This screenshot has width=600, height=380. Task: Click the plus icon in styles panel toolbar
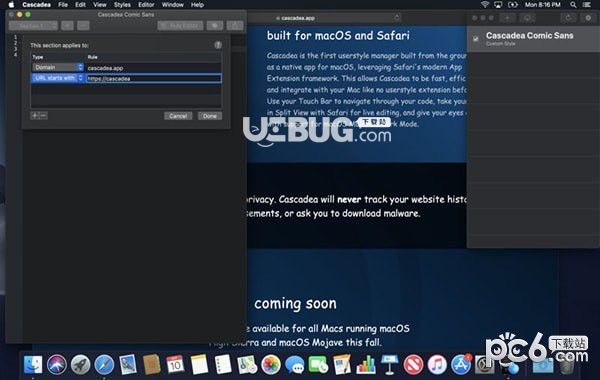[507, 18]
